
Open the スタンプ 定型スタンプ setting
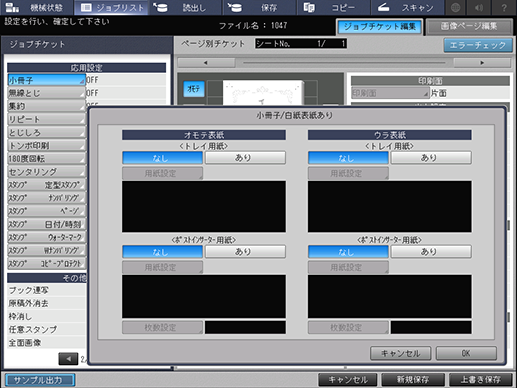point(46,185)
